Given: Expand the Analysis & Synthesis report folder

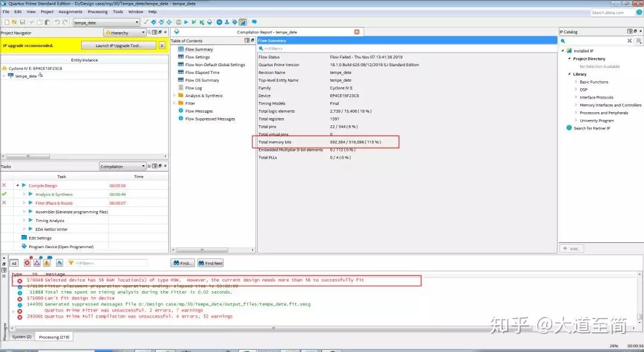Looking at the screenshot, I should click(x=175, y=95).
